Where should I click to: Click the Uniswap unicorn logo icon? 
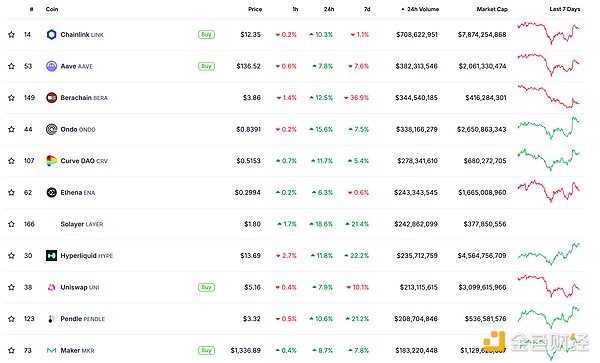pyautogui.click(x=51, y=287)
